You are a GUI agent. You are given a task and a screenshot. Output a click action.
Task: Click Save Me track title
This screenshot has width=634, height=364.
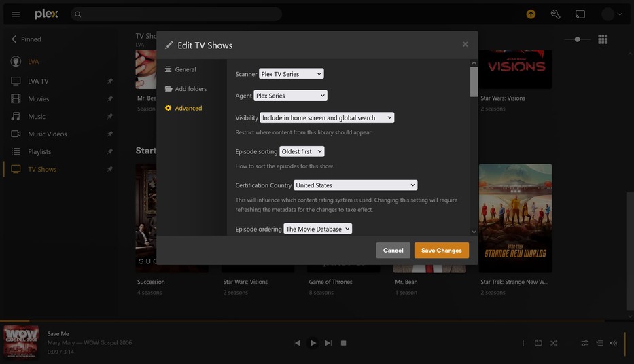click(x=58, y=333)
